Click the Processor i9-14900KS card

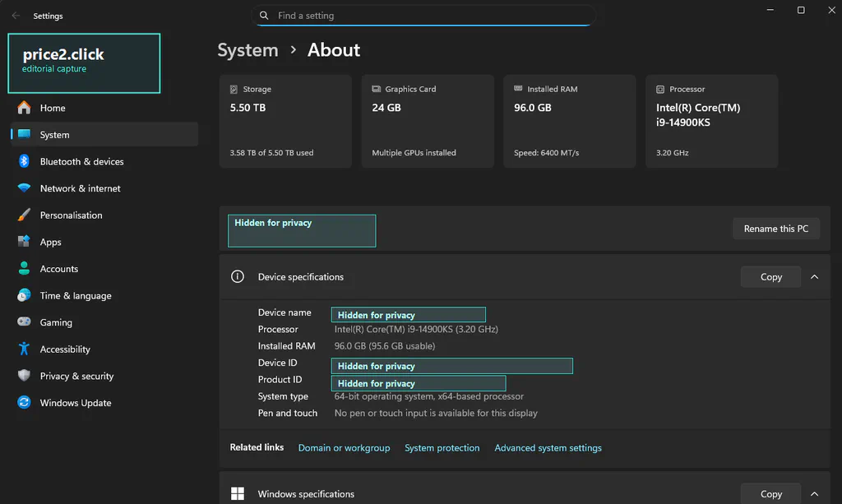711,122
